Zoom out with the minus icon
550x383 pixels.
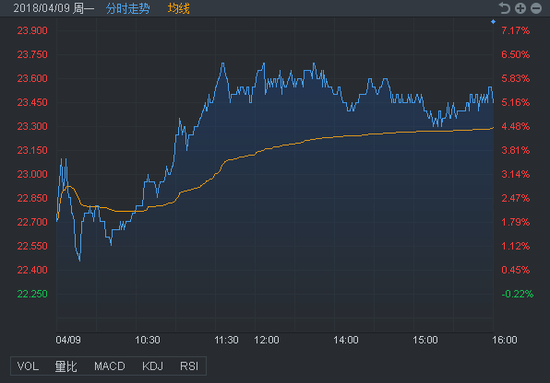[x=536, y=8]
